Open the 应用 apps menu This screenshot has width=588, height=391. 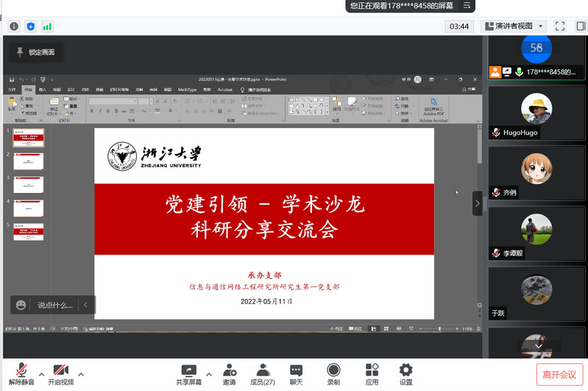[x=372, y=374]
